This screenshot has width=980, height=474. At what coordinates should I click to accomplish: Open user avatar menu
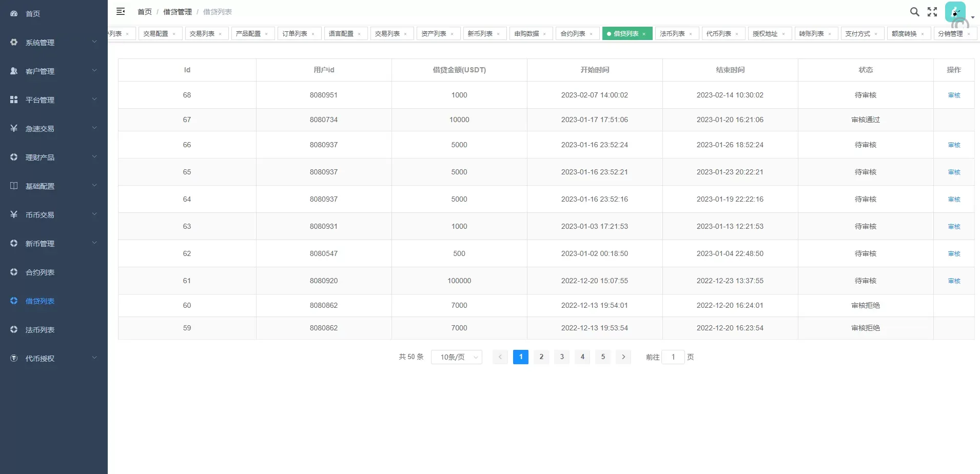click(955, 12)
